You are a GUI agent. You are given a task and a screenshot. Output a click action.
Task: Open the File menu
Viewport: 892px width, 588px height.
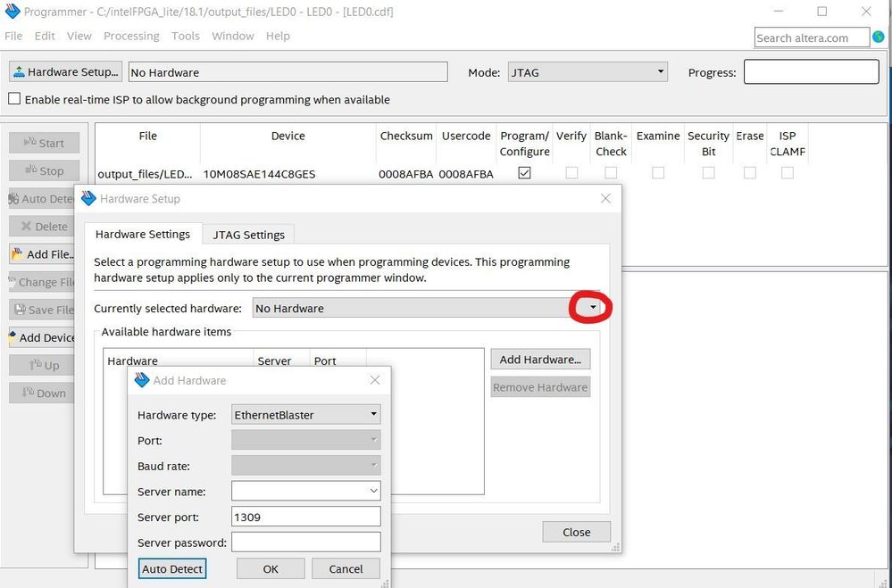13,36
